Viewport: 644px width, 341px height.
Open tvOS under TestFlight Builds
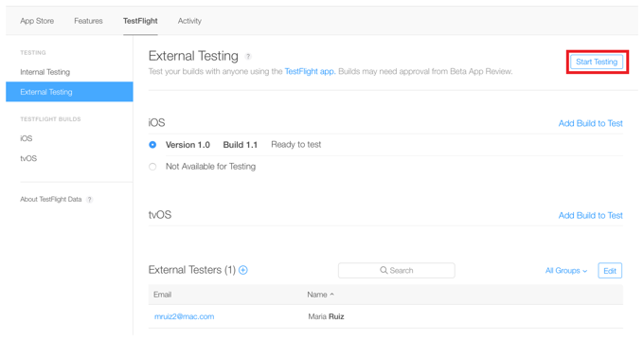pos(28,158)
